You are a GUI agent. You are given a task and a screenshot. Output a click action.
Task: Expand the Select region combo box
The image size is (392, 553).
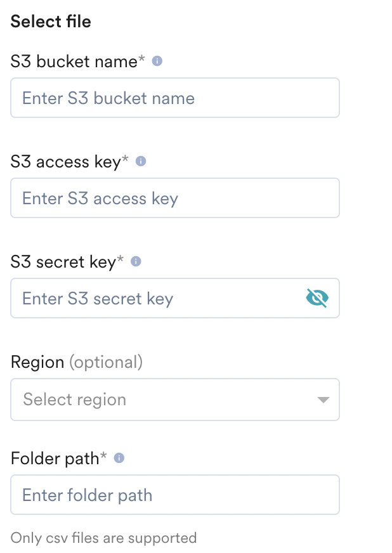175,400
